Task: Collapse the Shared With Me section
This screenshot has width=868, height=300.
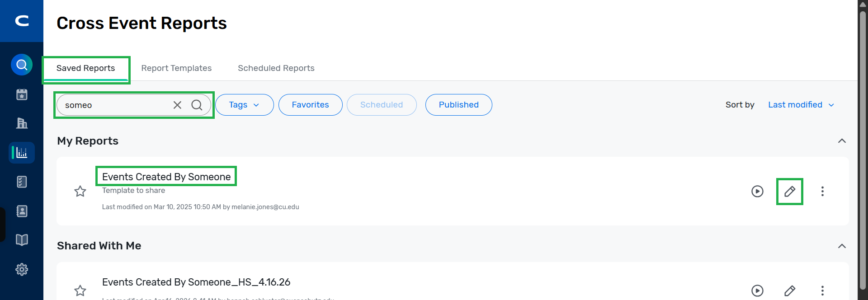Action: tap(842, 246)
